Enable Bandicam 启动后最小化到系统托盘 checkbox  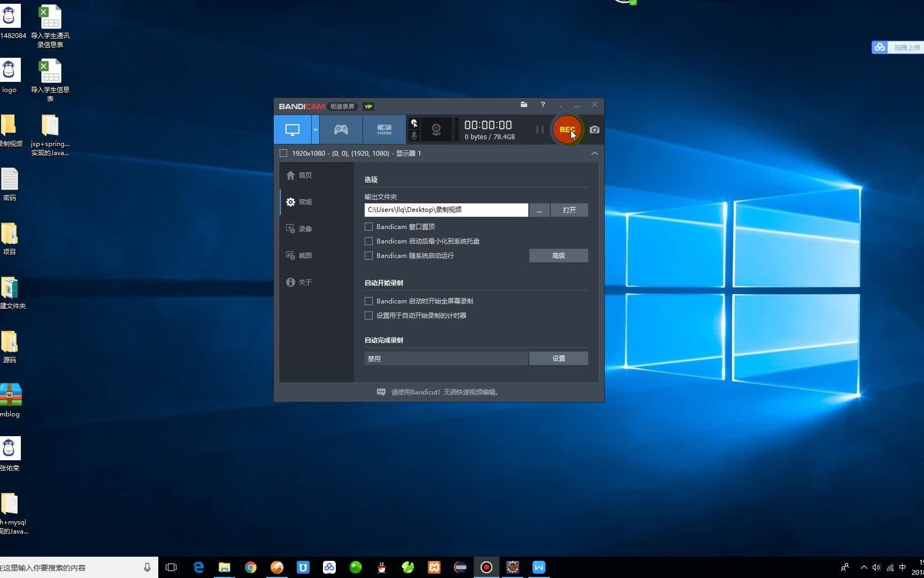point(368,241)
